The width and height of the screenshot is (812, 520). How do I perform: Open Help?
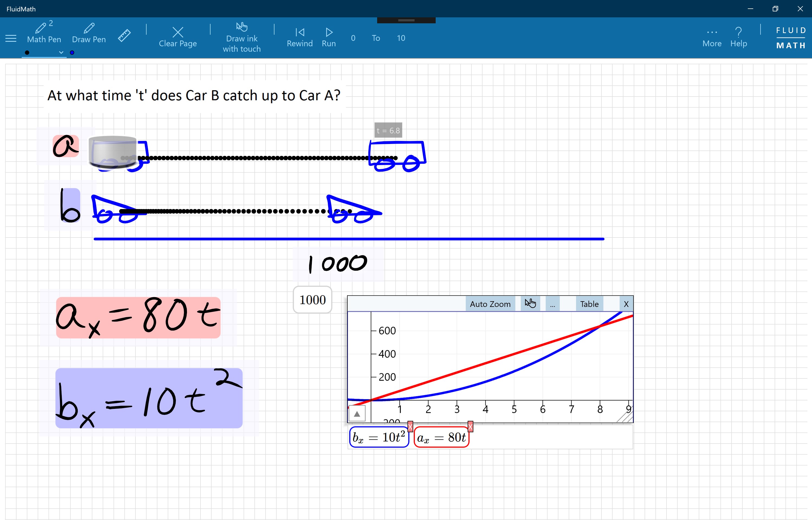coord(738,37)
